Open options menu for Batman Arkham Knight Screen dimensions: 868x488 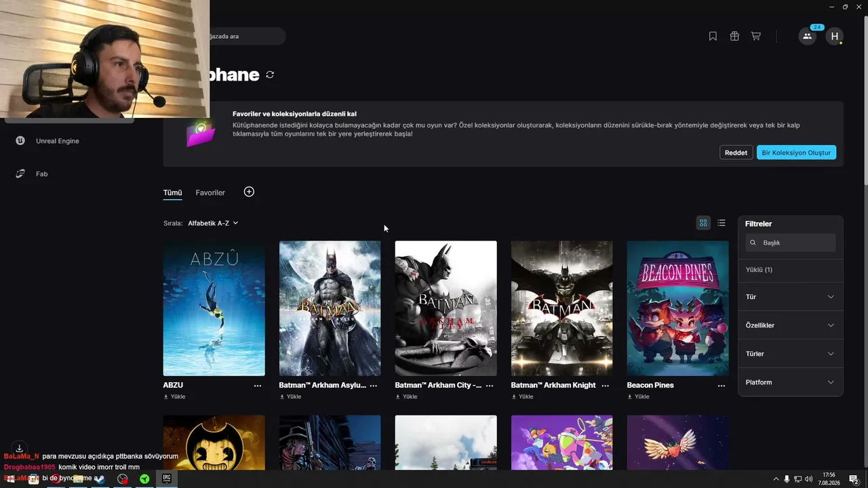tap(606, 386)
